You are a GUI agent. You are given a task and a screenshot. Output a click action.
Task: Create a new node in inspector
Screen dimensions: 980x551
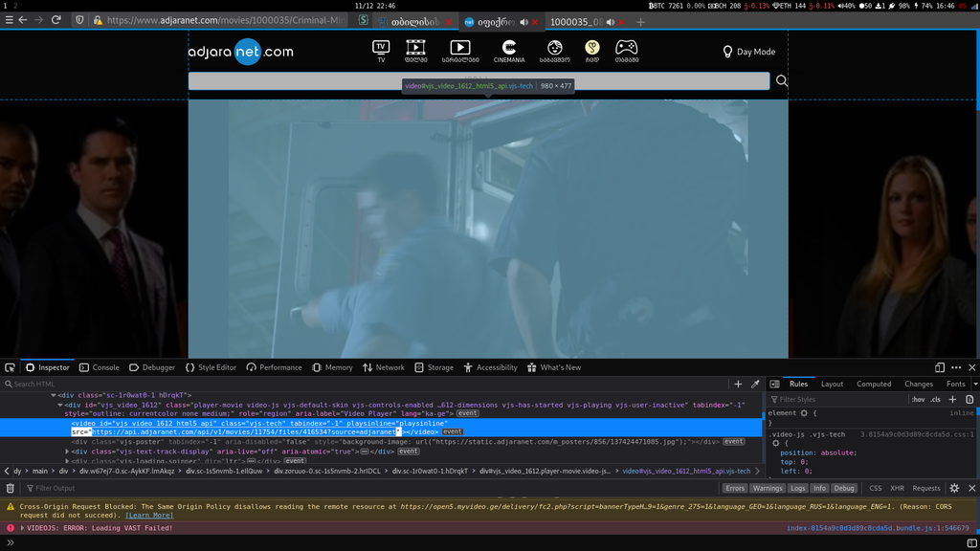coord(738,384)
